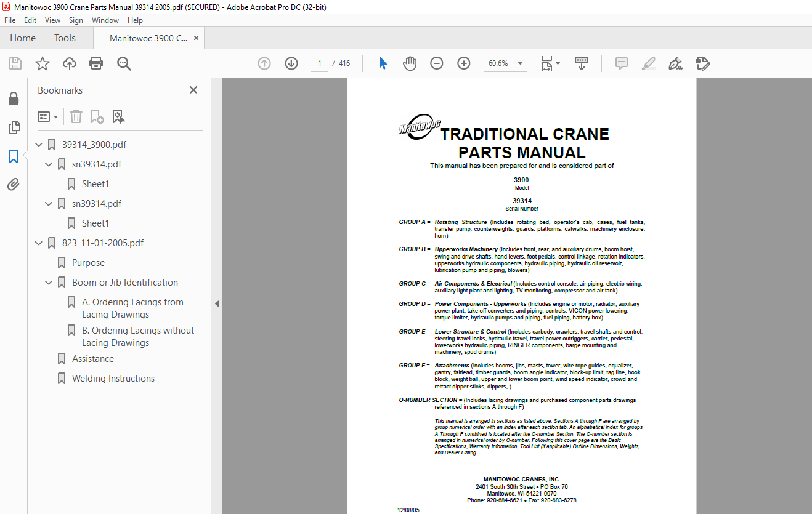The image size is (812, 514).
Task: Print the document using the printer icon
Action: click(96, 63)
